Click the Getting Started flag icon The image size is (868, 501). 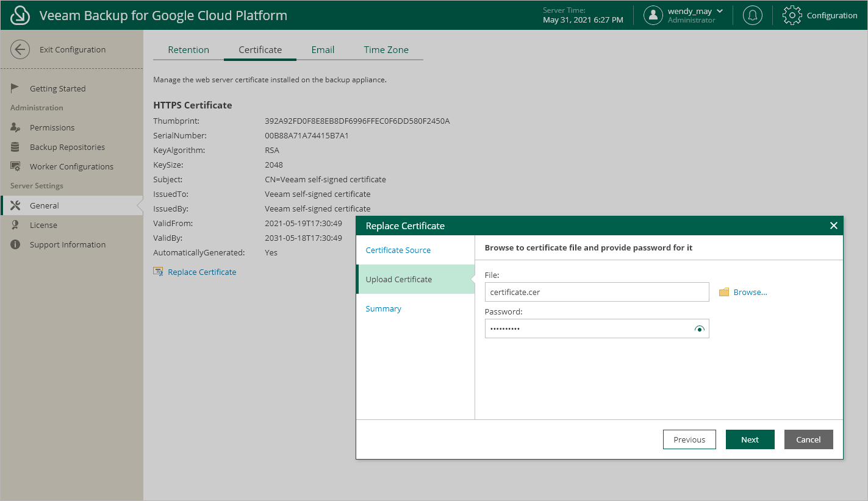(x=15, y=88)
